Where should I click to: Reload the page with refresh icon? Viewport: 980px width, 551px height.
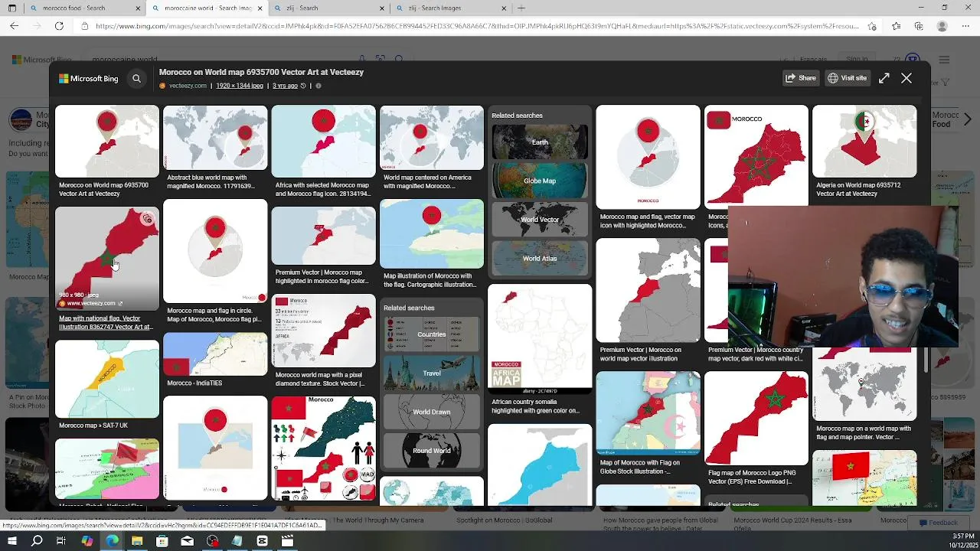[x=59, y=26]
